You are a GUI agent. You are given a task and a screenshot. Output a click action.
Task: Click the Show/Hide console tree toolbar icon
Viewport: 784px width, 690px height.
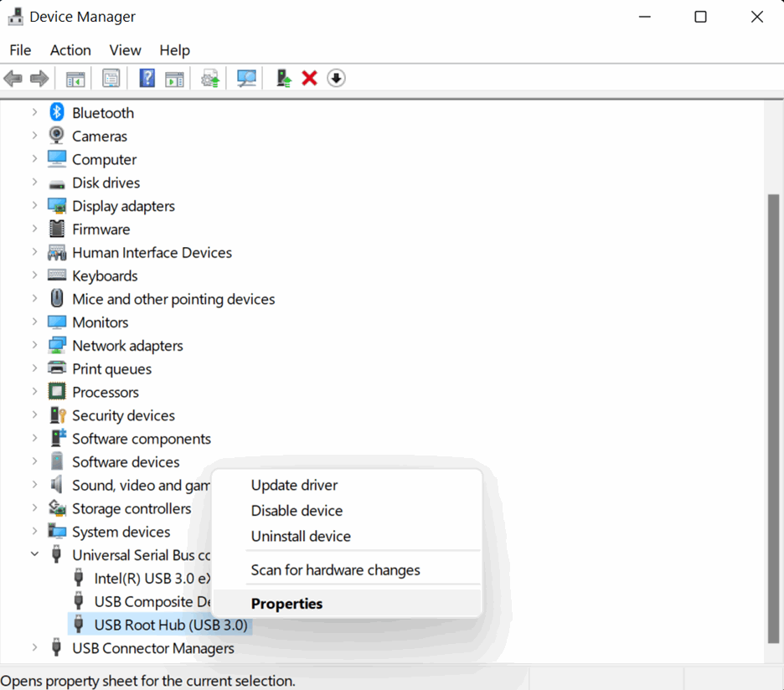[75, 78]
